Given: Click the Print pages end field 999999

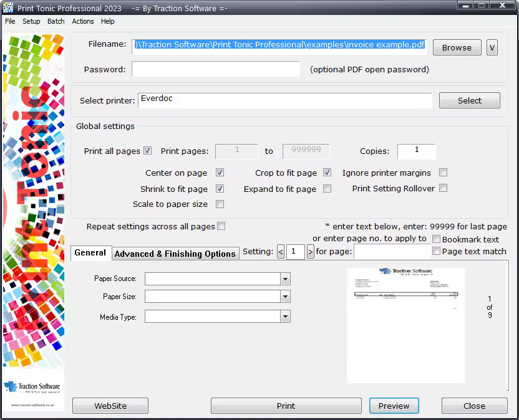Looking at the screenshot, I should point(306,151).
